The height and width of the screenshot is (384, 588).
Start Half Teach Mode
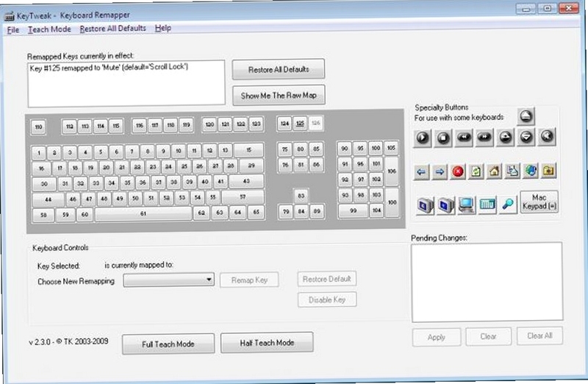click(x=267, y=343)
